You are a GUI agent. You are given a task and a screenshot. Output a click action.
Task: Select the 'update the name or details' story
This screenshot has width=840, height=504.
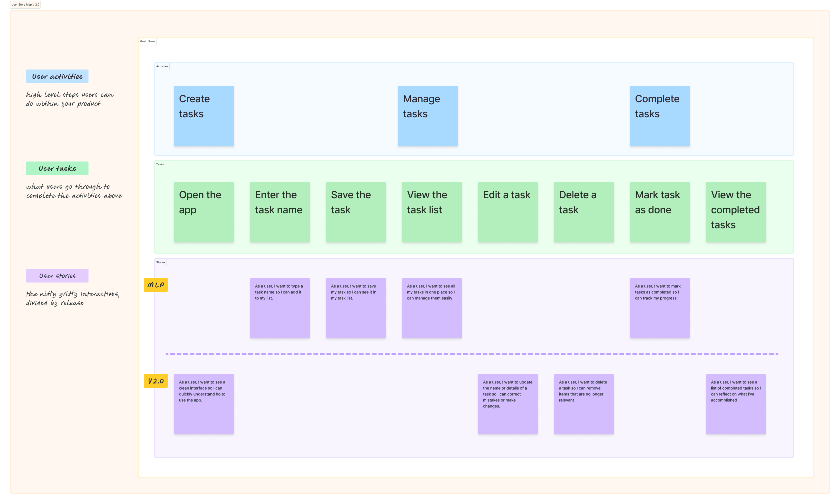[x=508, y=404]
